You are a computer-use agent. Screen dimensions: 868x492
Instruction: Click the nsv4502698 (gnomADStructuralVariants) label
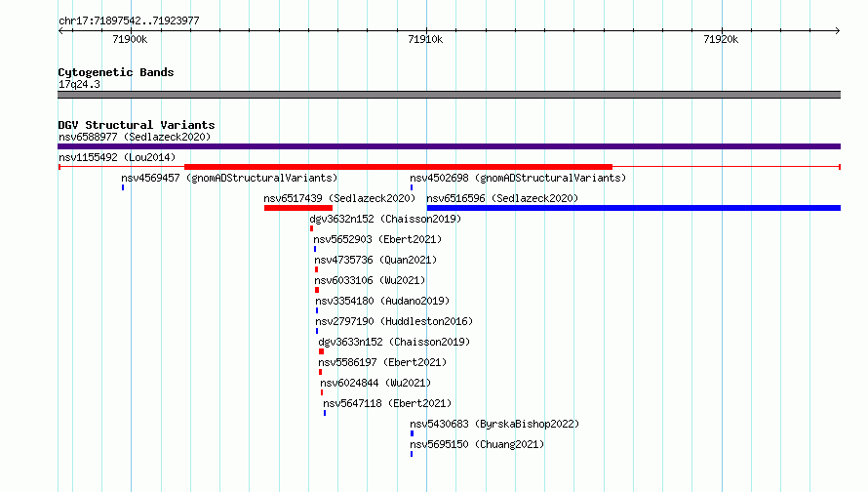518,178
